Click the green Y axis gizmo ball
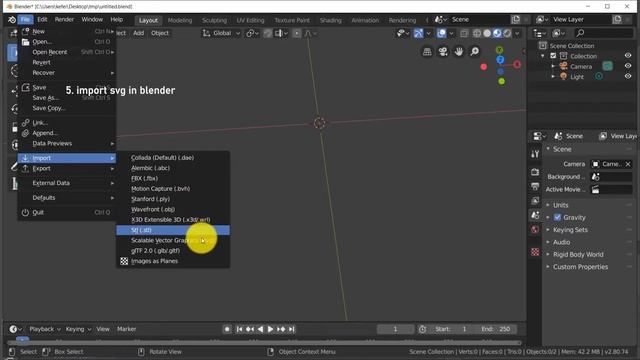 tap(500, 50)
